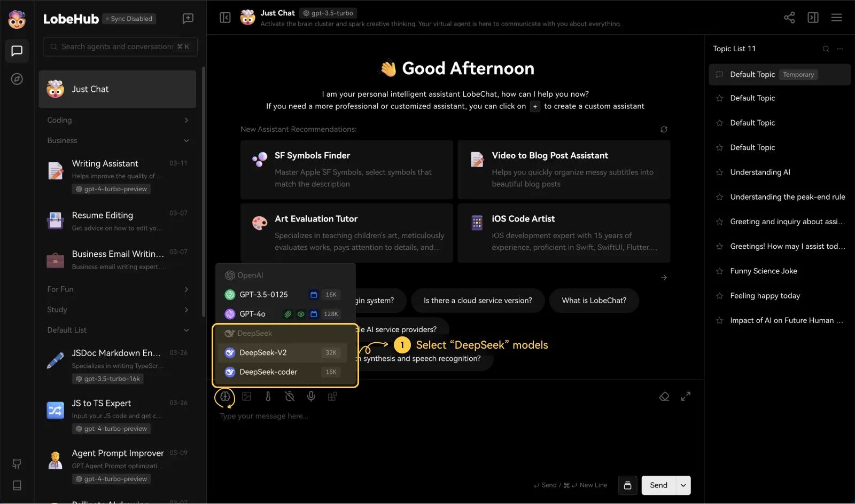
Task: Open the Art Evaluation Tutor card
Action: [x=347, y=233]
